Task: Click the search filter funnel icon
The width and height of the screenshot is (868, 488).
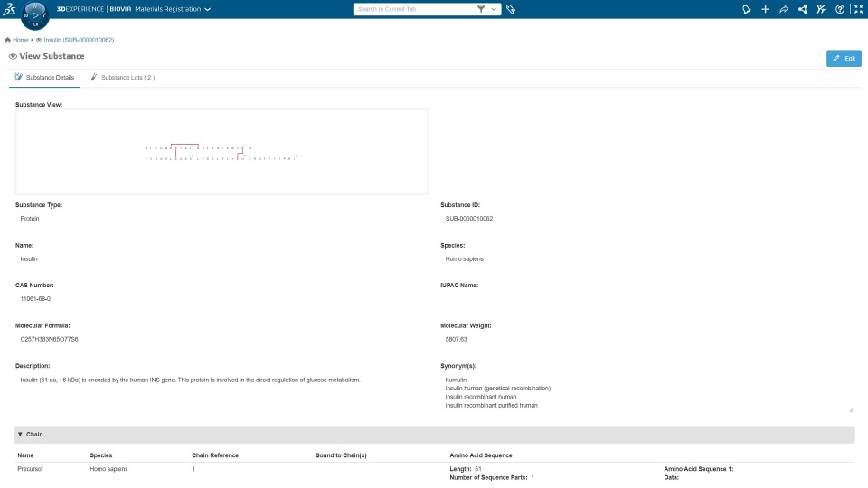Action: pyautogui.click(x=480, y=9)
